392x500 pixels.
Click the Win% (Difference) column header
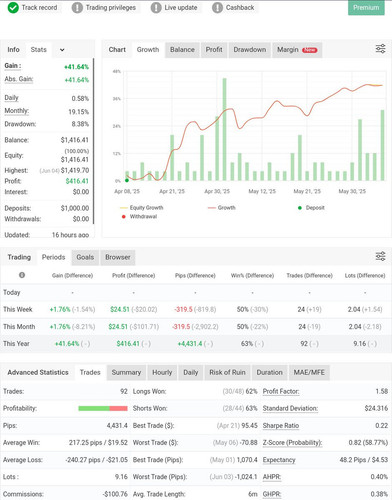tap(252, 276)
